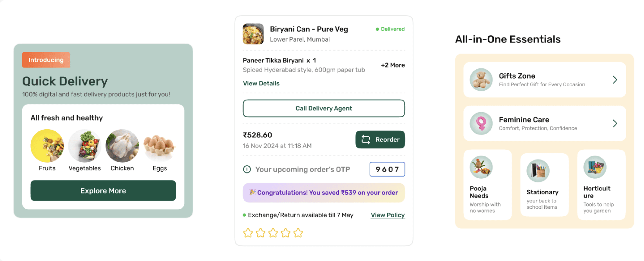644x261 pixels.
Task: Rate the order with the first star
Action: pos(248,233)
